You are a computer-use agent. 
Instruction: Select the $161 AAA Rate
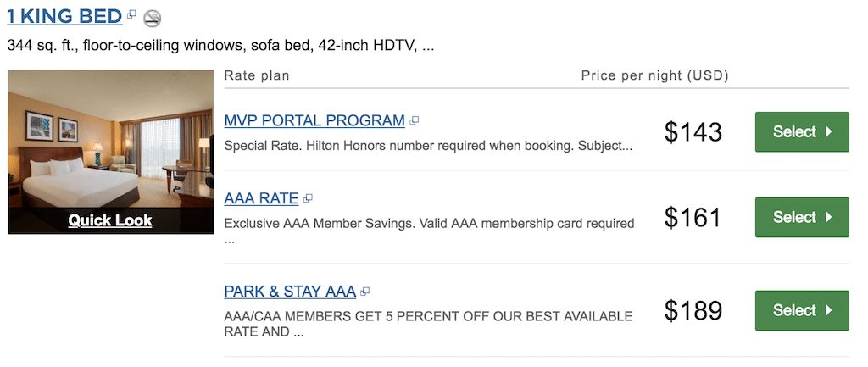[802, 217]
